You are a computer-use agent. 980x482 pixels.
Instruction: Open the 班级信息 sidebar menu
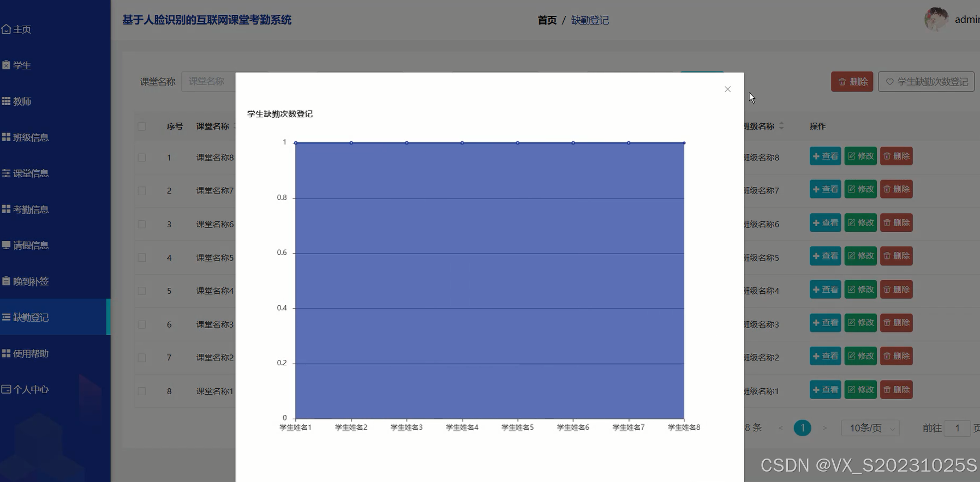click(55, 137)
